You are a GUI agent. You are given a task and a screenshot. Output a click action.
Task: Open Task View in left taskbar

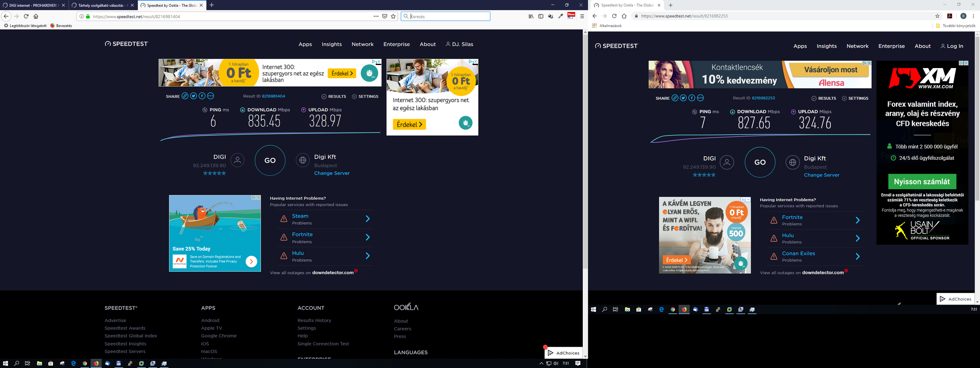tap(27, 363)
